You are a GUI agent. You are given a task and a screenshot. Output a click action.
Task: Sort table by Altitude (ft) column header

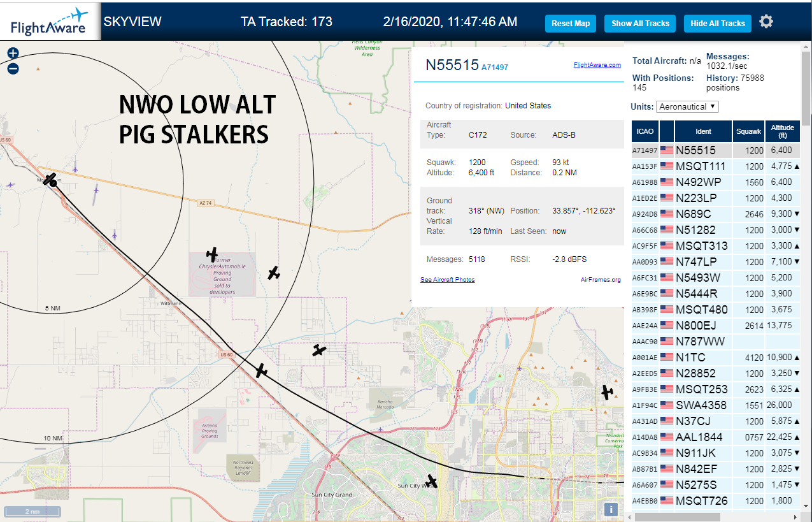coord(783,131)
